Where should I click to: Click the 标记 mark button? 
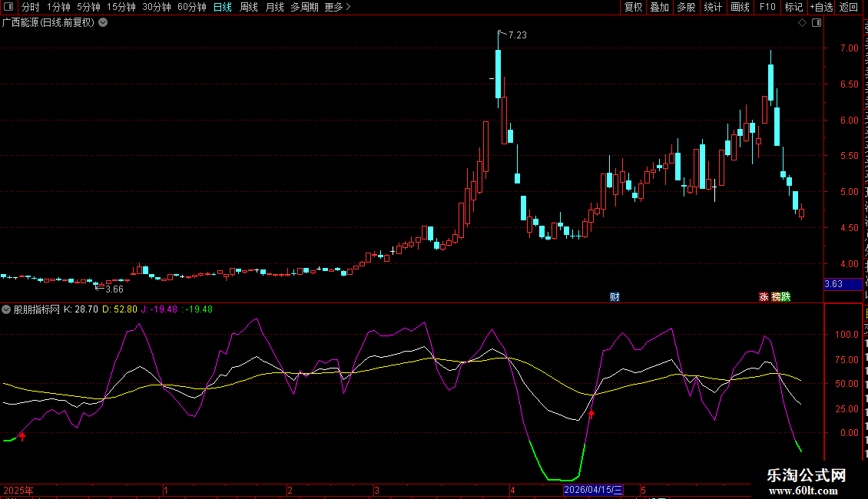tap(793, 7)
